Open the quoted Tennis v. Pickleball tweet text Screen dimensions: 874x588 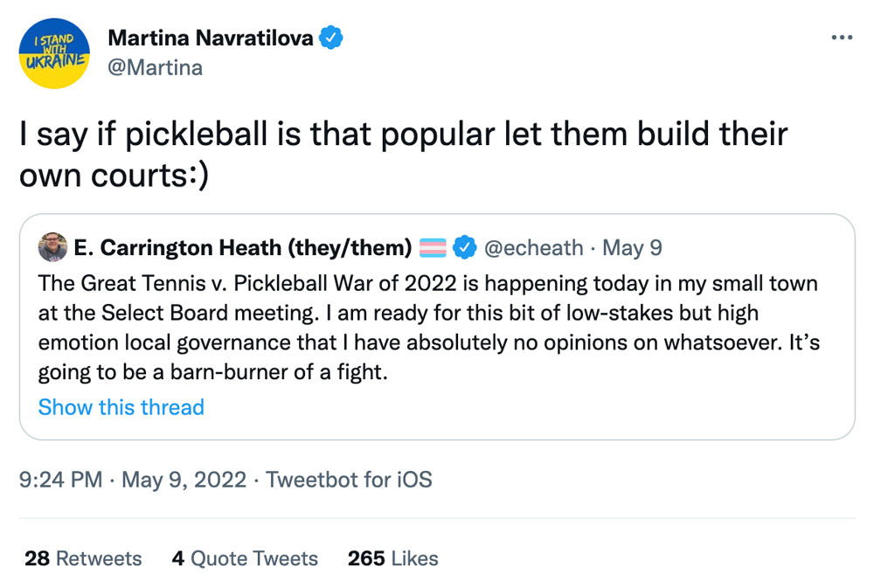(428, 329)
